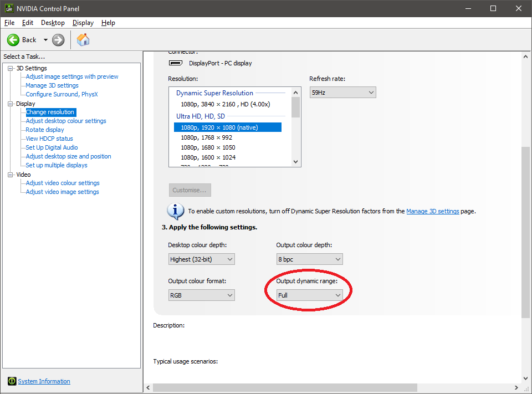Open the Output colour depth dropdown

click(x=309, y=259)
